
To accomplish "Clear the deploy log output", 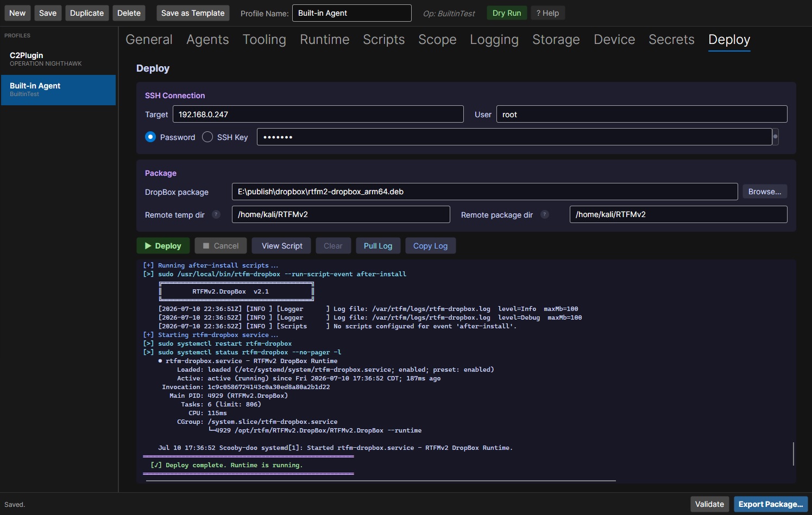I will (333, 246).
